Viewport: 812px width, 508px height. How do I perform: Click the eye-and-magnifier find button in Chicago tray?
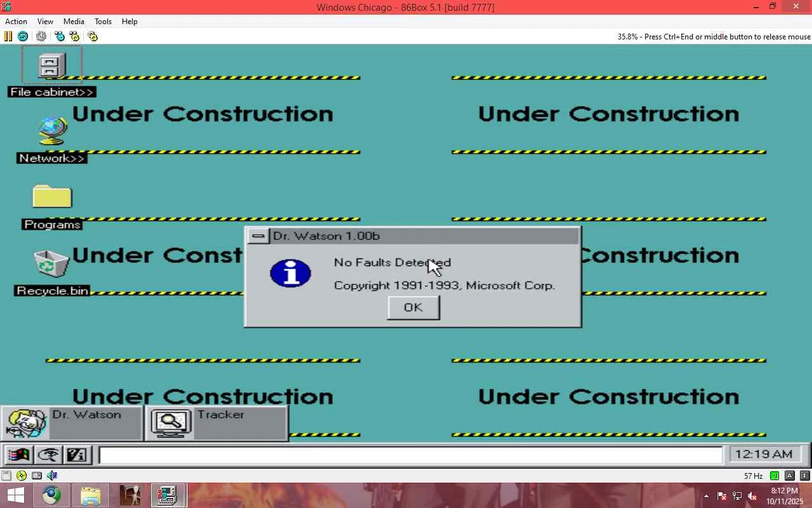pos(48,455)
